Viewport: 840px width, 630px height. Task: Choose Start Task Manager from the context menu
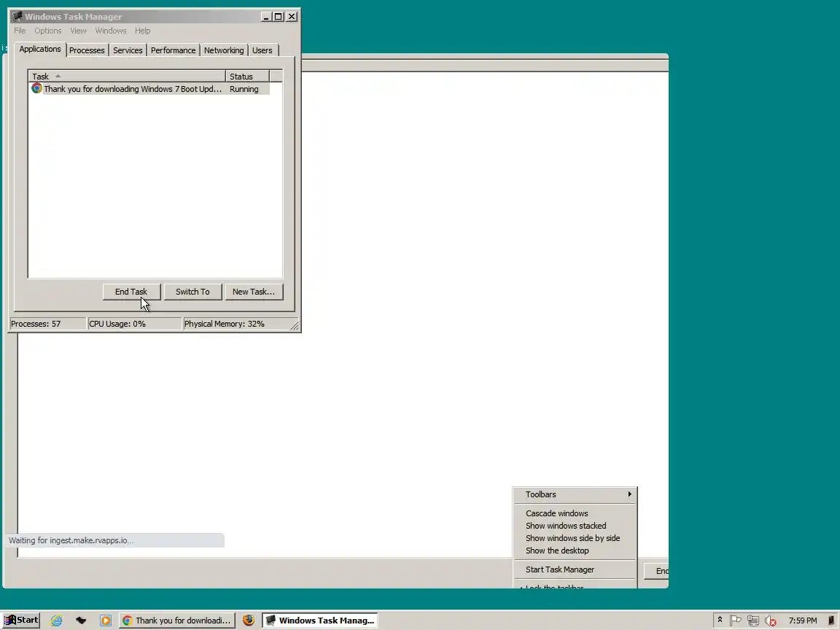pos(575,569)
